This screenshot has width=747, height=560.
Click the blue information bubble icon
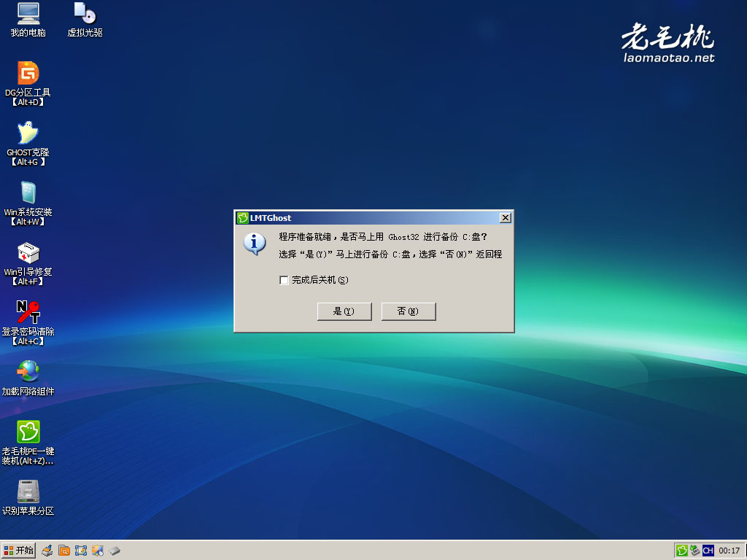point(255,244)
